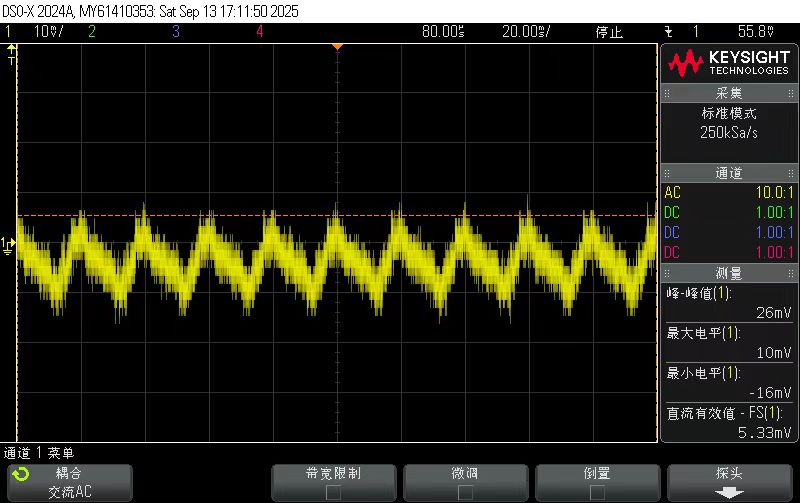
Task: Click the 80.00 delay time readout
Action: 443,32
